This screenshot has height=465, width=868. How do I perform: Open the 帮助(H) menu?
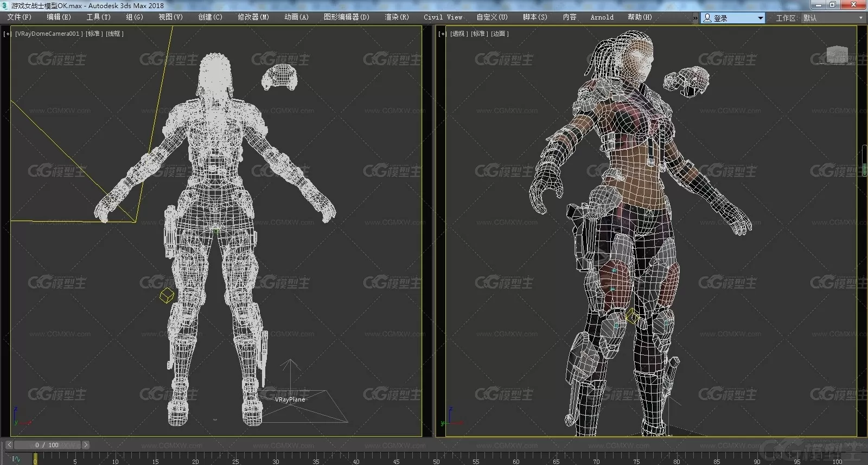pyautogui.click(x=640, y=17)
